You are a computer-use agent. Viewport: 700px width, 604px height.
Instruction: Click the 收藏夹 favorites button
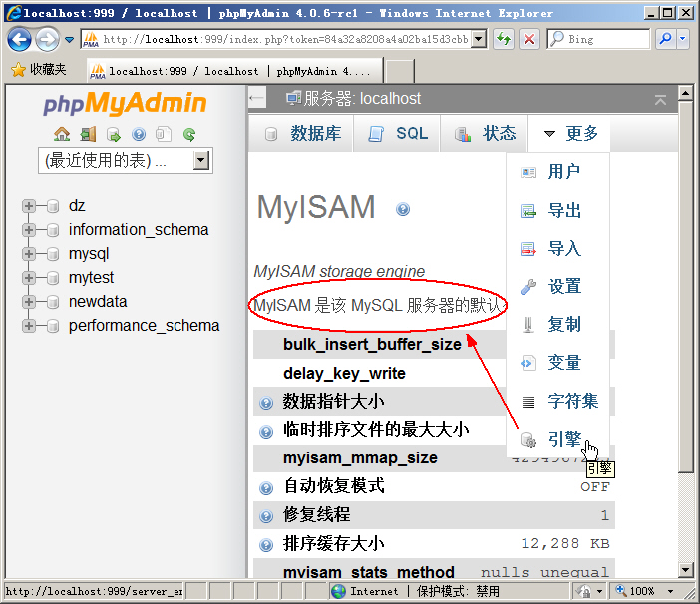click(38, 70)
